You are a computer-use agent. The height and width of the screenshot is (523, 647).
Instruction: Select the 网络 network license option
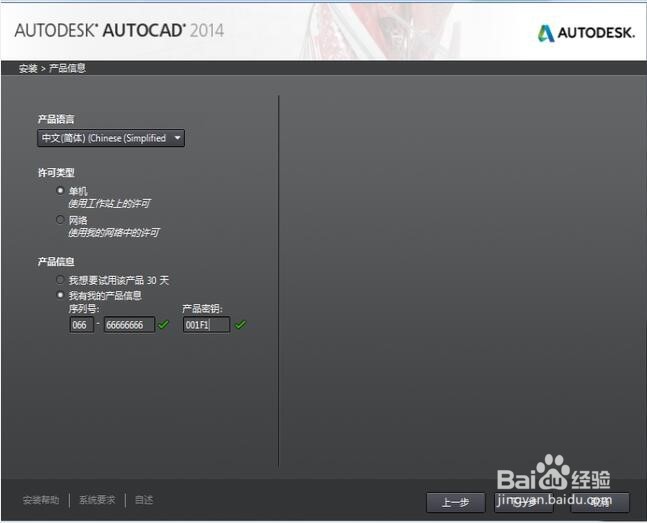tap(60, 219)
